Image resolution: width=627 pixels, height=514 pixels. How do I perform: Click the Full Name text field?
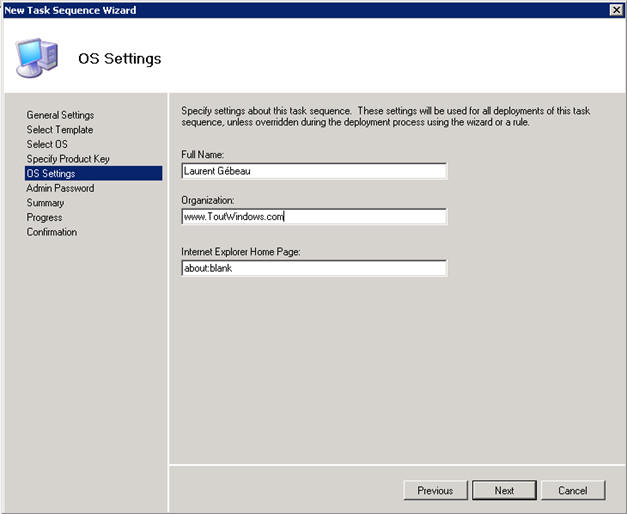314,170
